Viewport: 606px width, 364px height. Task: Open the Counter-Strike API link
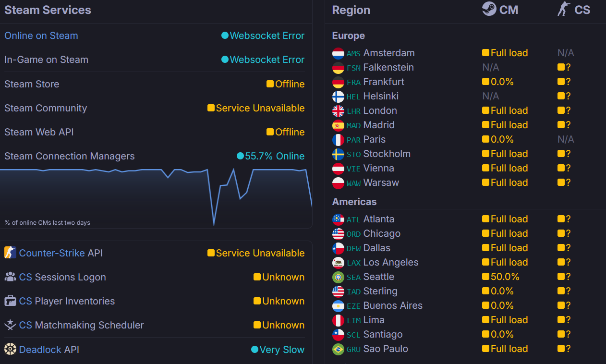[52, 253]
